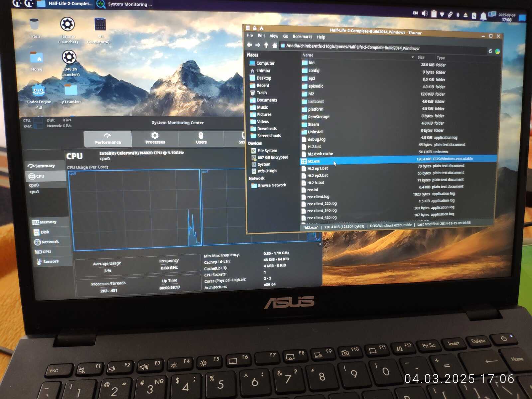The height and width of the screenshot is (399, 532).
Task: Click Browse Network in Thunar sidebar
Action: click(272, 185)
